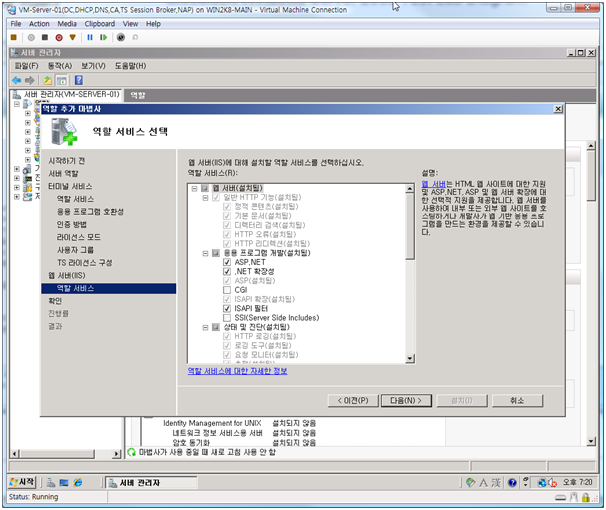This screenshot has height=510, width=606.
Task: Open the 동작(A) menu in Server Manager
Action: pyautogui.click(x=60, y=66)
